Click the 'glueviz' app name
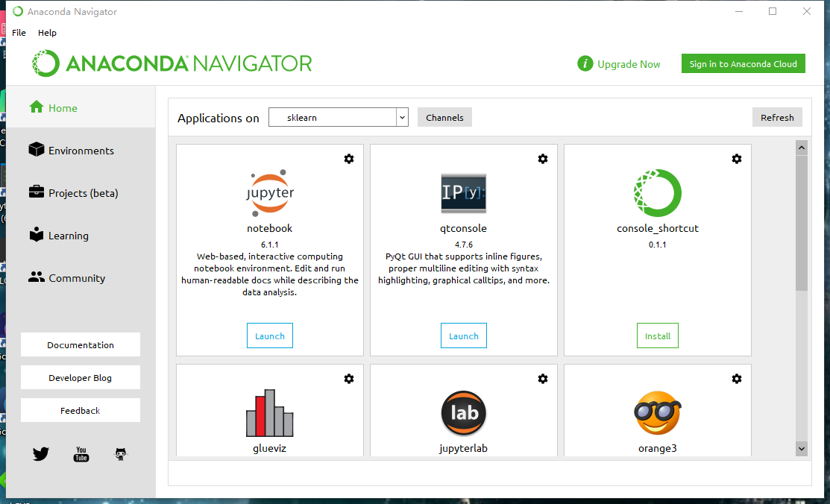The width and height of the screenshot is (830, 504). coord(270,448)
